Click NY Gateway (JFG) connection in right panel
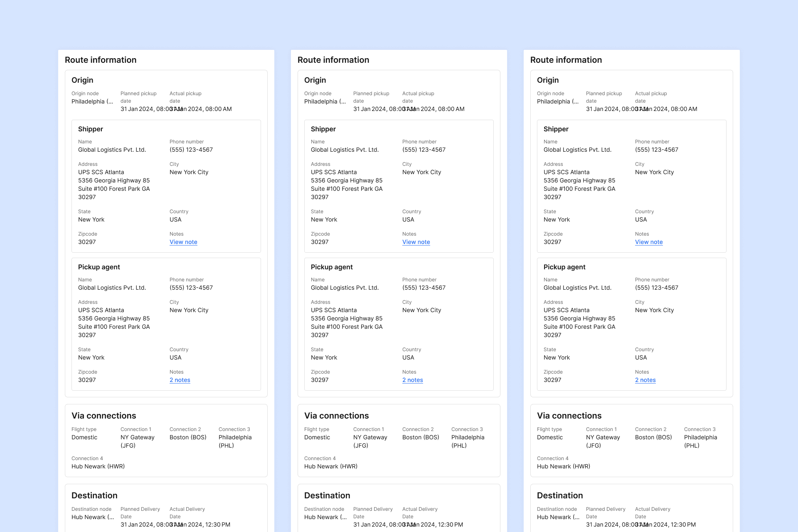 [603, 441]
